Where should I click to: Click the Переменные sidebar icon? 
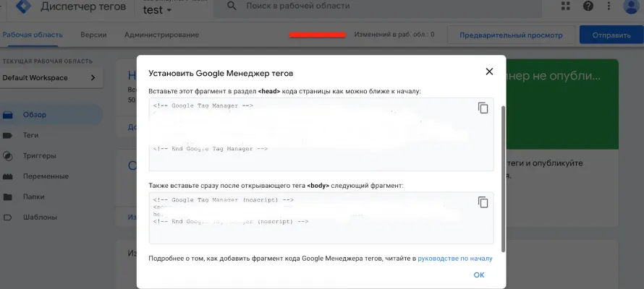7,177
